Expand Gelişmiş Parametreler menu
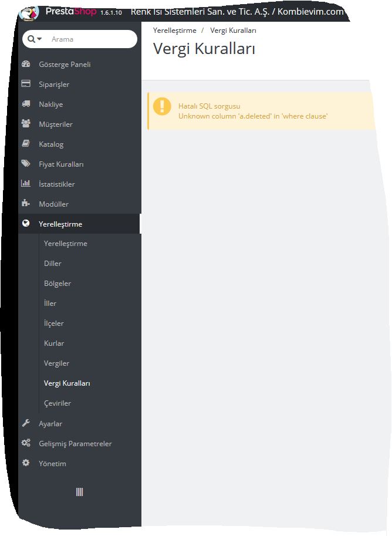Image resolution: width=392 pixels, height=536 pixels. [x=75, y=443]
